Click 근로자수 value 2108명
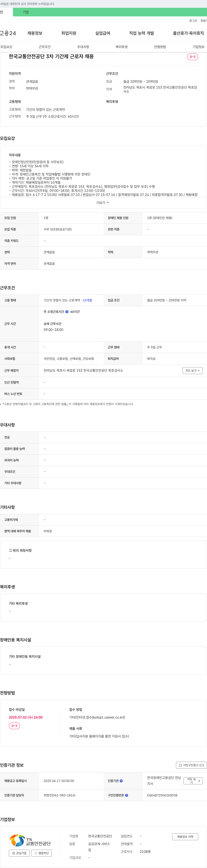The height and width of the screenshot is (868, 207). 145,851
